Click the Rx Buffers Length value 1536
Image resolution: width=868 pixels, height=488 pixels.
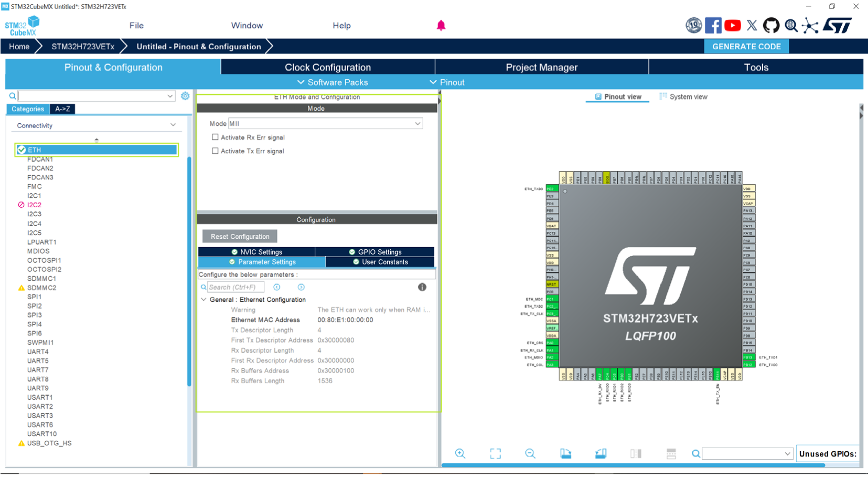325,381
